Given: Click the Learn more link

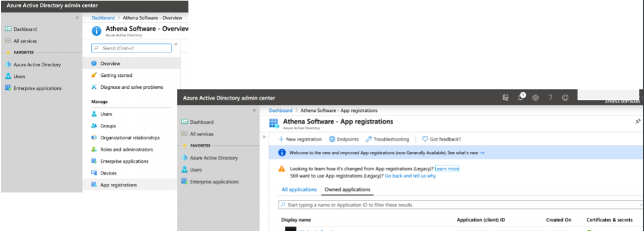Looking at the screenshot, I should tap(447, 168).
